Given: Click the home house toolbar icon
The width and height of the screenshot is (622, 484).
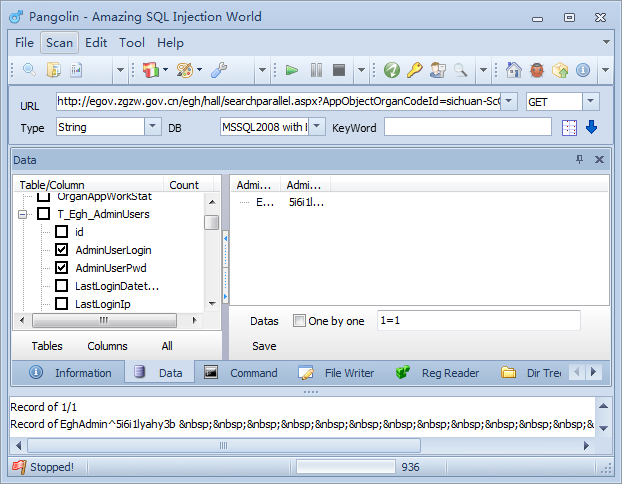Looking at the screenshot, I should tap(514, 70).
